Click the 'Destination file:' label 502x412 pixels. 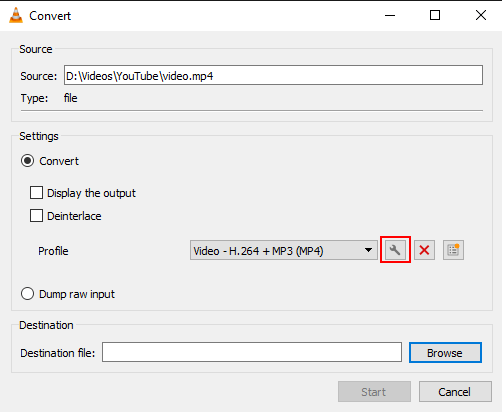(x=58, y=353)
